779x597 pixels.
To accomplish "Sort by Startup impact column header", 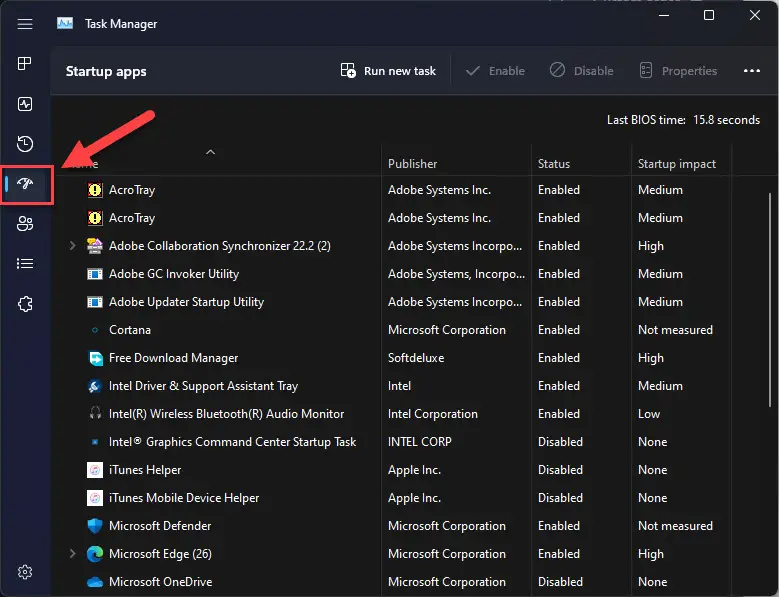I will [677, 164].
